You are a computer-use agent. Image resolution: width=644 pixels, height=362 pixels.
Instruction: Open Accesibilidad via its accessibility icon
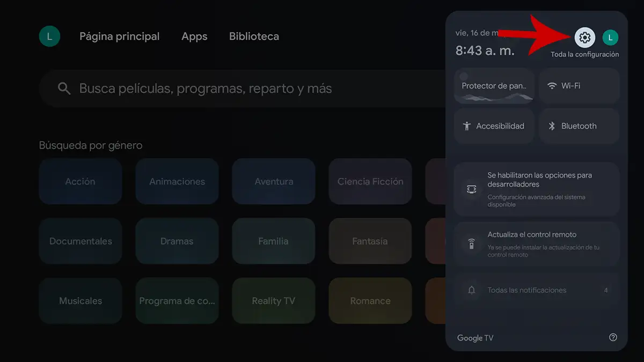(466, 126)
